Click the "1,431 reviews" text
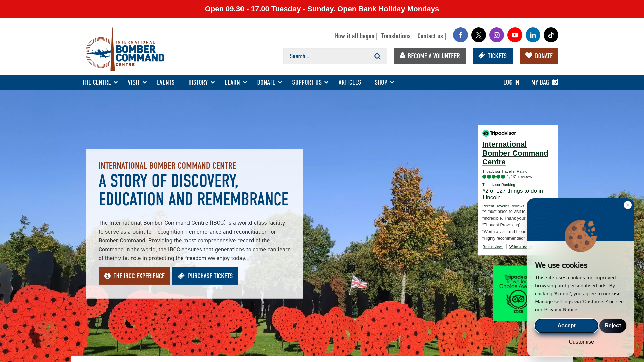The height and width of the screenshot is (362, 644). [x=519, y=177]
